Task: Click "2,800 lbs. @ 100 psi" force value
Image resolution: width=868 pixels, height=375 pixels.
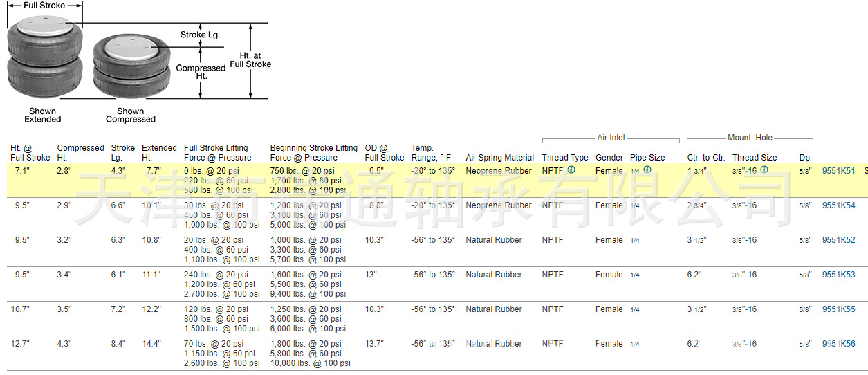Action: tap(308, 190)
